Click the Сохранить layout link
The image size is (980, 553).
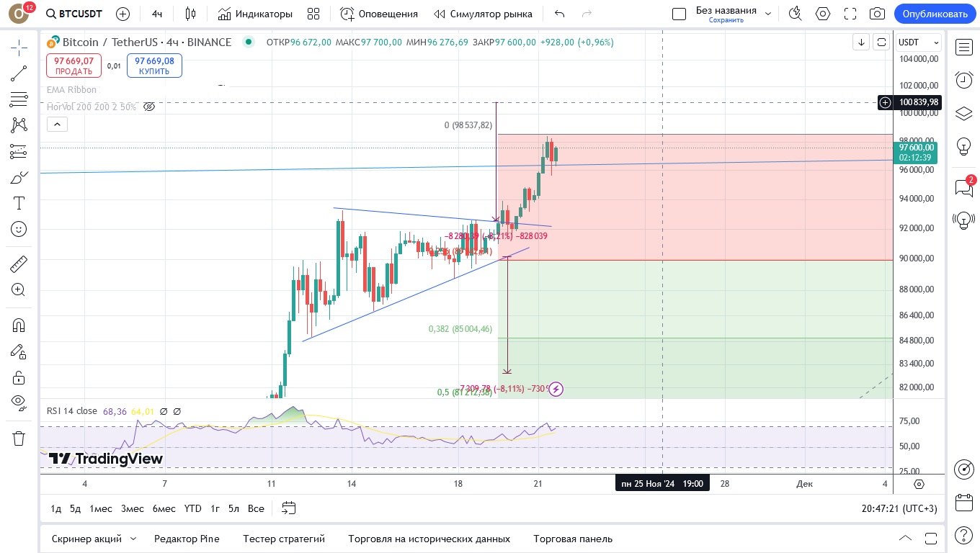726,20
